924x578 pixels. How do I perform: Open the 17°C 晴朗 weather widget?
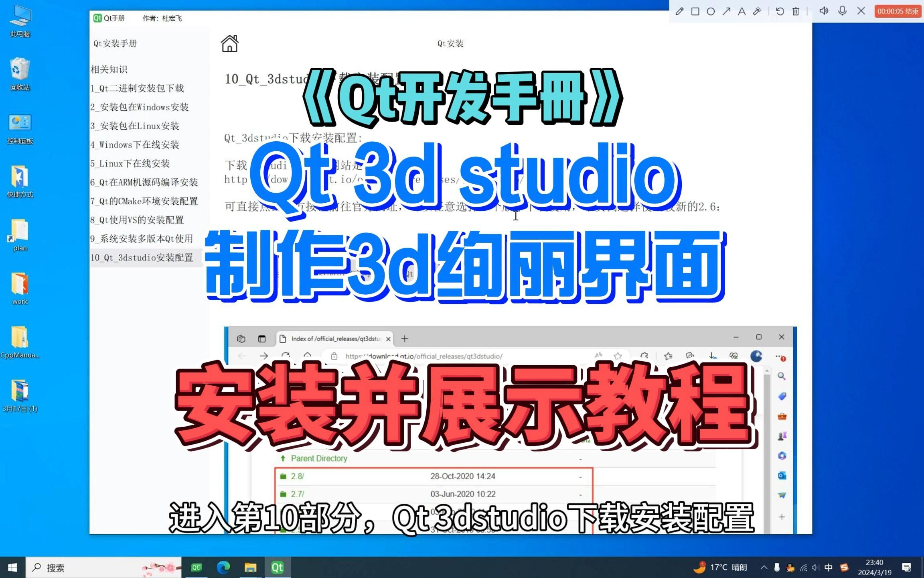(x=720, y=568)
